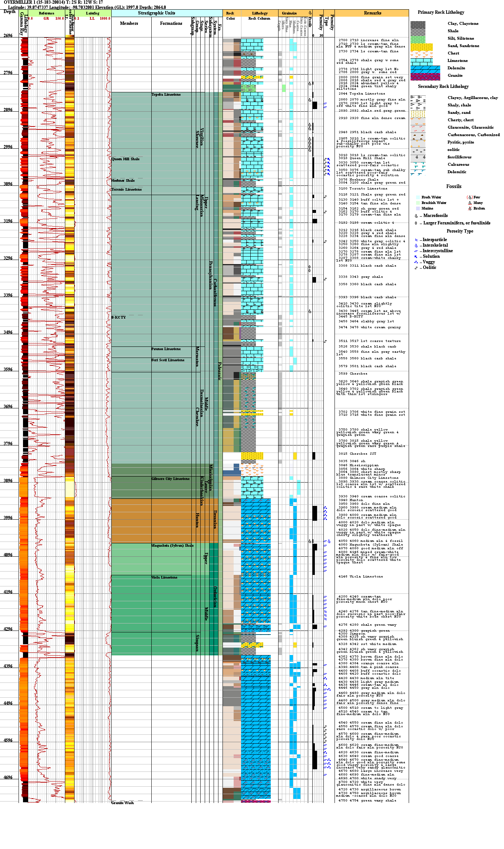Image resolution: width=504 pixels, height=849 pixels.
Task: Click the Granite magenta pattern swatch
Action: 425,76
